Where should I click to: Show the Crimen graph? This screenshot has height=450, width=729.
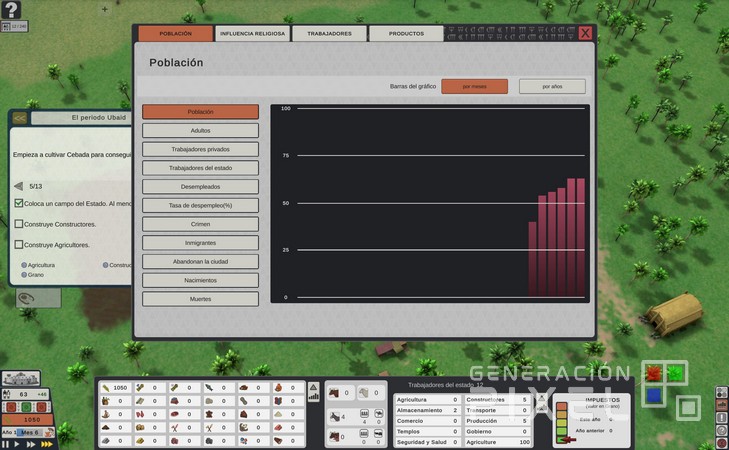pos(200,224)
